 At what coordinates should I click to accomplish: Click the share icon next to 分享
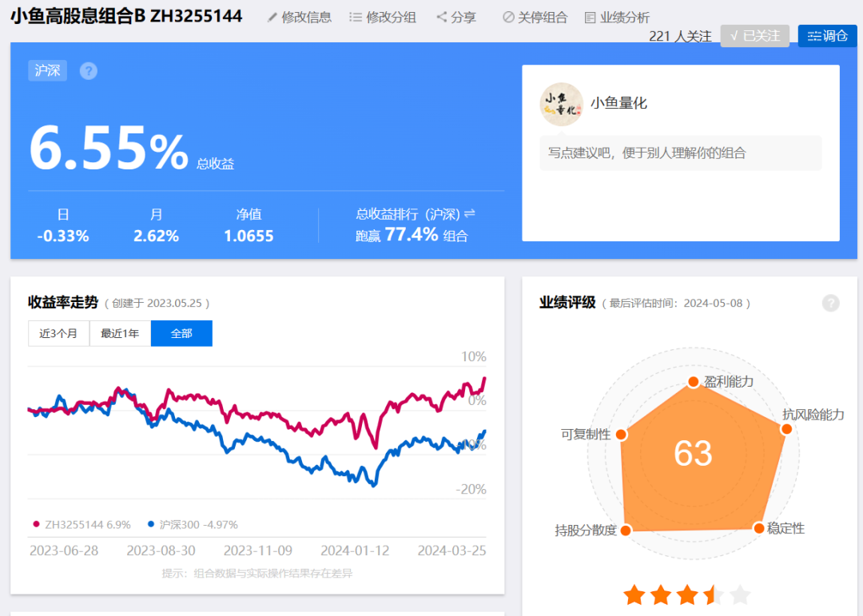point(441,17)
